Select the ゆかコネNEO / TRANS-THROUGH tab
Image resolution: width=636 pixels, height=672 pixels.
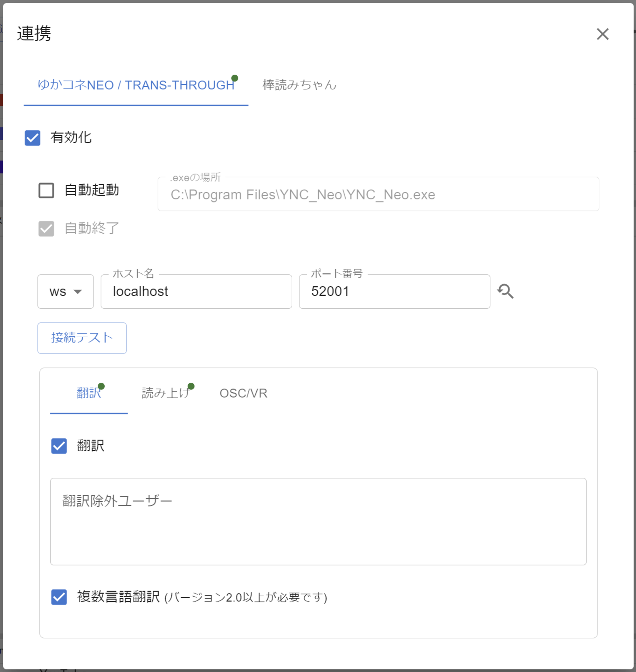135,85
